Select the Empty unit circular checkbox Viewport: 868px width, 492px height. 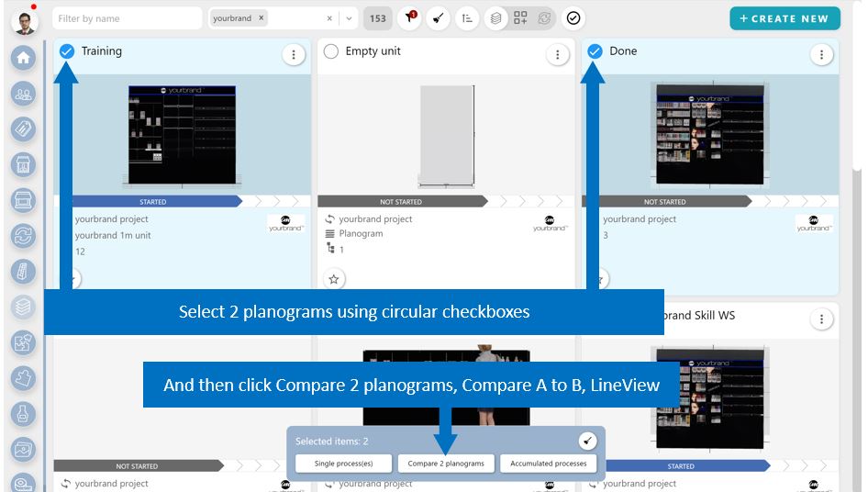tap(331, 51)
